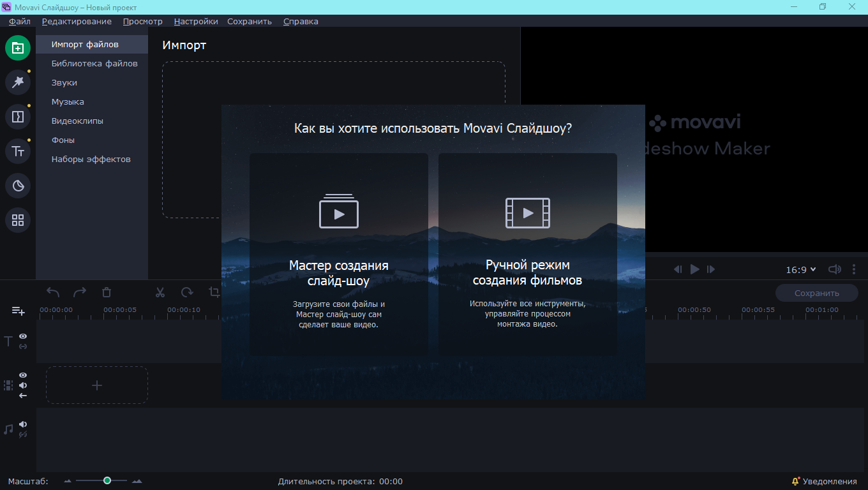
Task: Mute preview with speaker icon
Action: 835,269
